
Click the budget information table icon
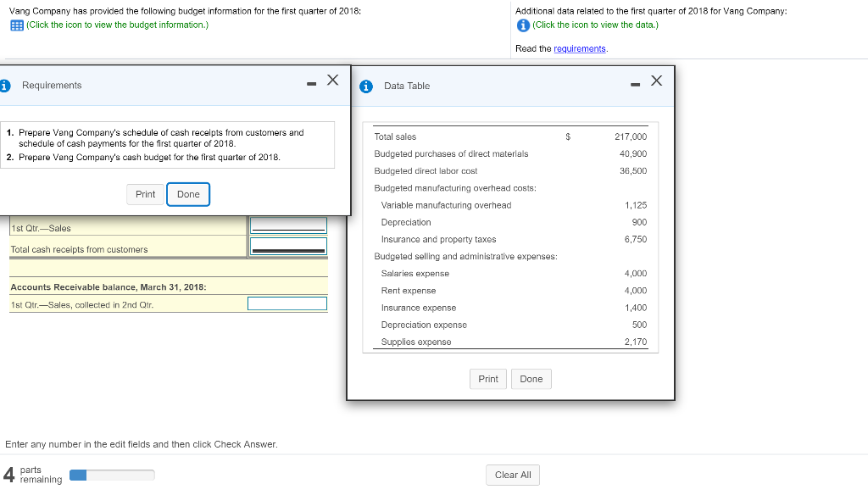(x=15, y=25)
